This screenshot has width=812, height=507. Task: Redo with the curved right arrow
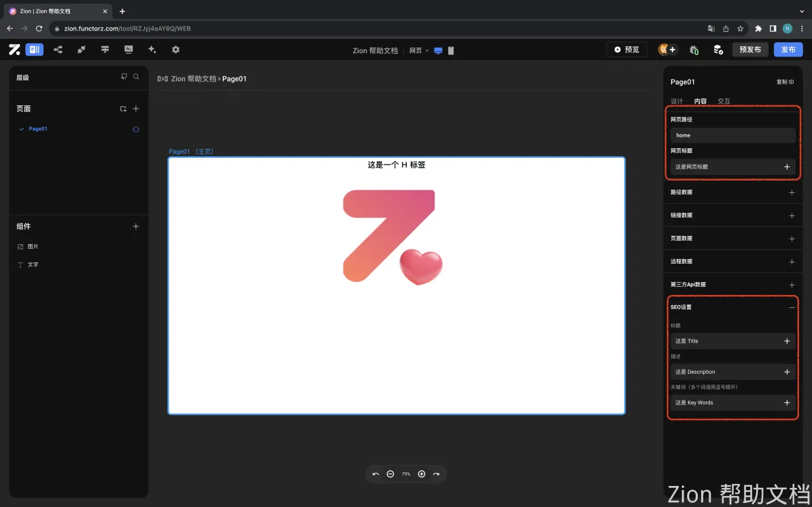[436, 474]
